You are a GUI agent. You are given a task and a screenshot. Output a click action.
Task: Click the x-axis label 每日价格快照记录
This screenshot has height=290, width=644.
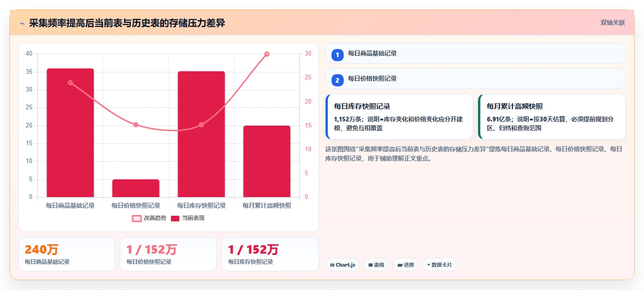tap(136, 205)
